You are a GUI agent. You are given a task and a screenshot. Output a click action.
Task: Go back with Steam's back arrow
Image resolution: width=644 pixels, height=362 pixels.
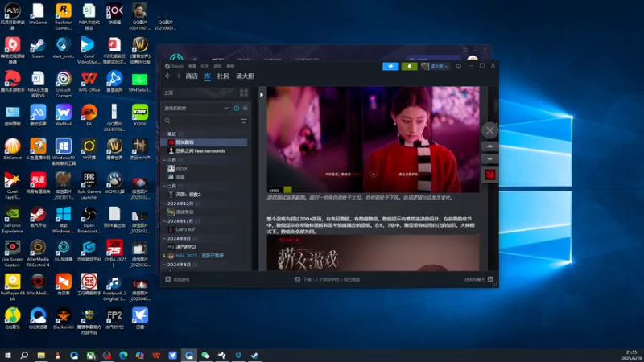click(167, 76)
